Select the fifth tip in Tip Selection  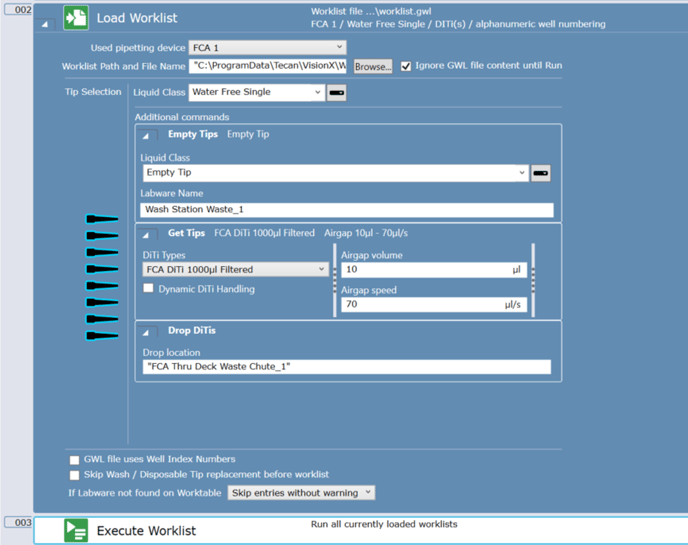tap(102, 286)
